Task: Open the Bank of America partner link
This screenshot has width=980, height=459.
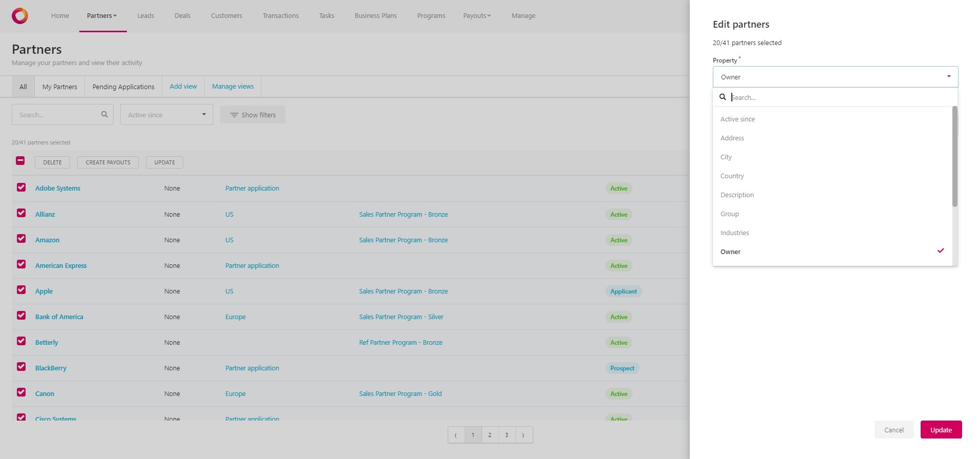Action: click(59, 317)
